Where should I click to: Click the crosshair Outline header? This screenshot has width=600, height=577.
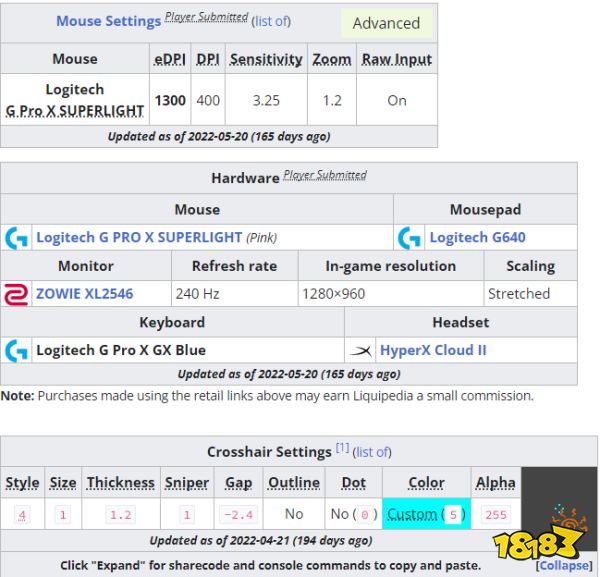coord(294,482)
